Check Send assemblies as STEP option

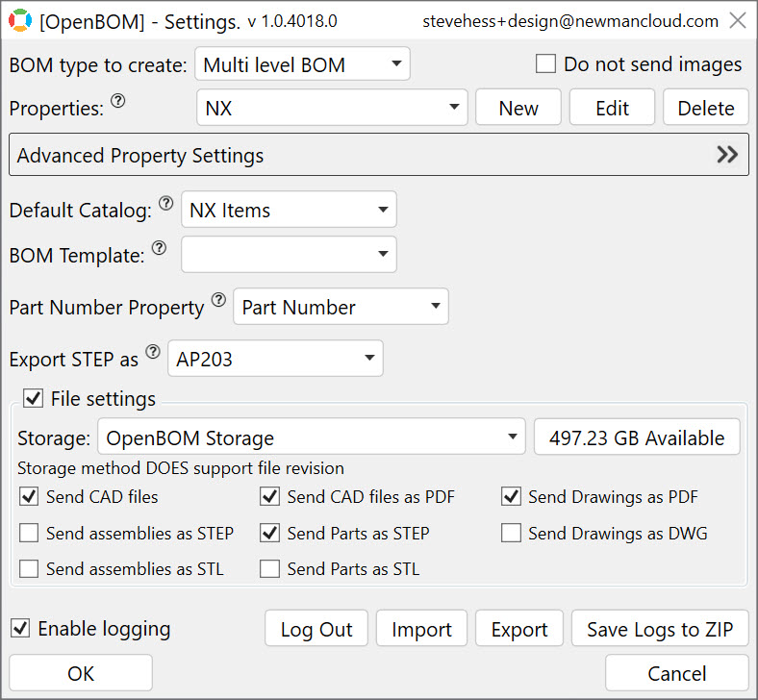point(29,533)
